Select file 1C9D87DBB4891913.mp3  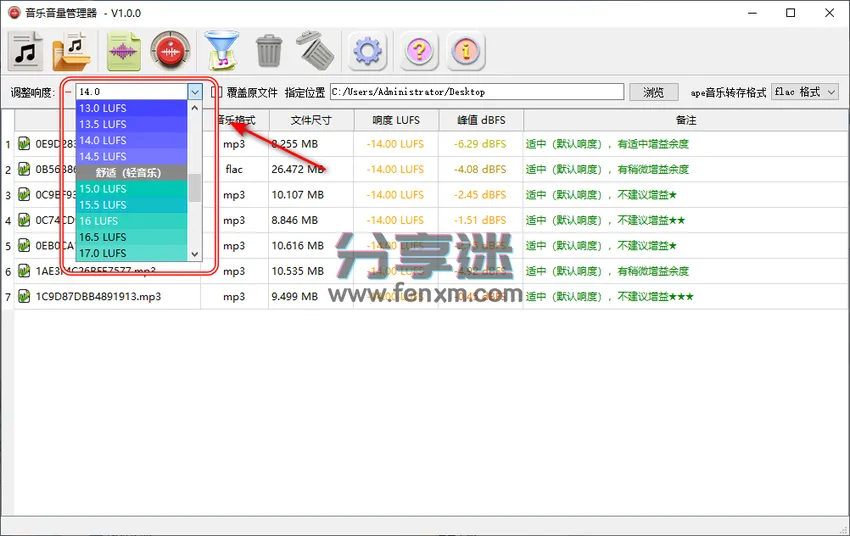[98, 296]
